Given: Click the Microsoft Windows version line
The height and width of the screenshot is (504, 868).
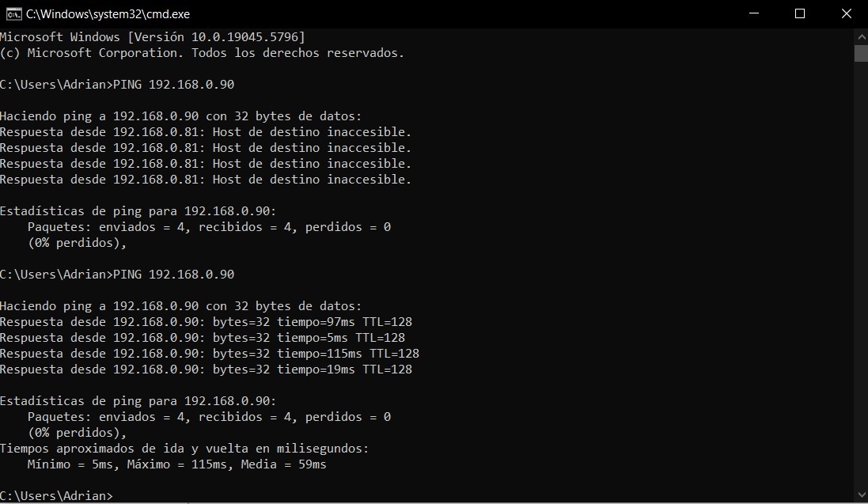Looking at the screenshot, I should 152,37.
